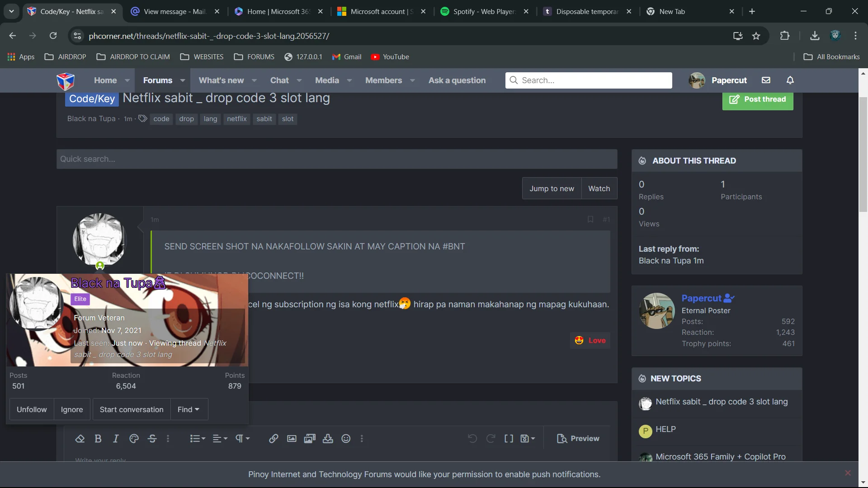Open the conversations inbox envelope icon
This screenshot has height=488, width=868.
pyautogui.click(x=766, y=80)
